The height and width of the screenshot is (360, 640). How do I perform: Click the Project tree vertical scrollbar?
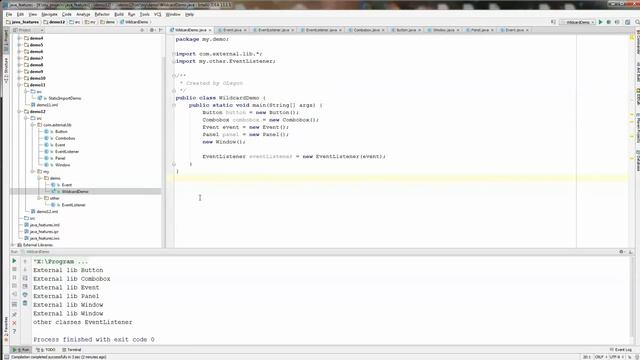pyautogui.click(x=164, y=151)
